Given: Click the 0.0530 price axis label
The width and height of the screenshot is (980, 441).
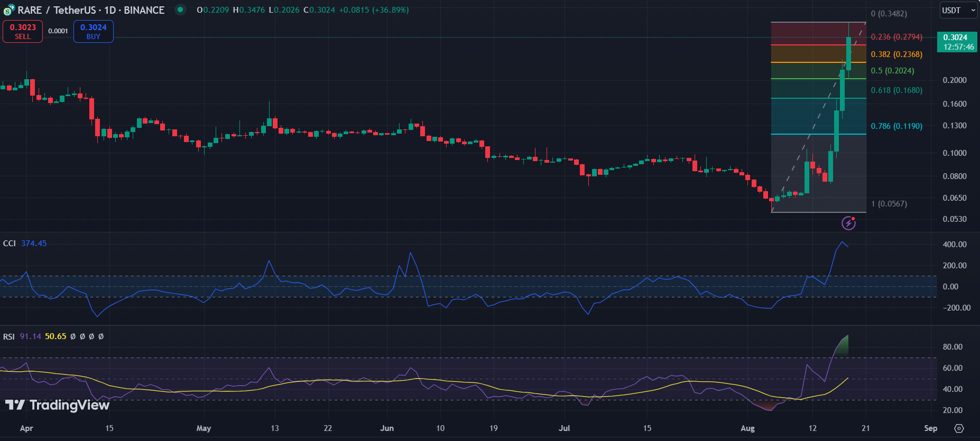Looking at the screenshot, I should [955, 219].
